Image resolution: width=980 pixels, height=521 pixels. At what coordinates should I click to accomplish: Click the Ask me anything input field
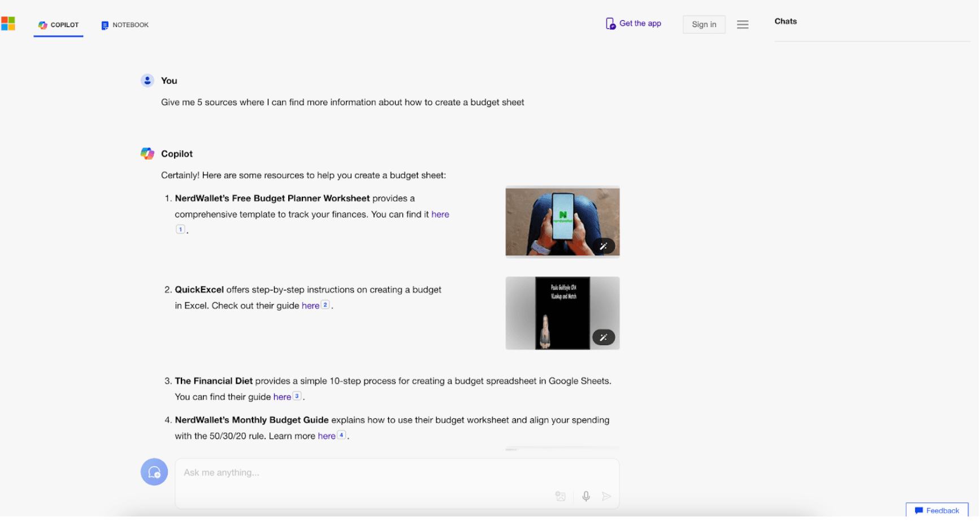(x=397, y=483)
